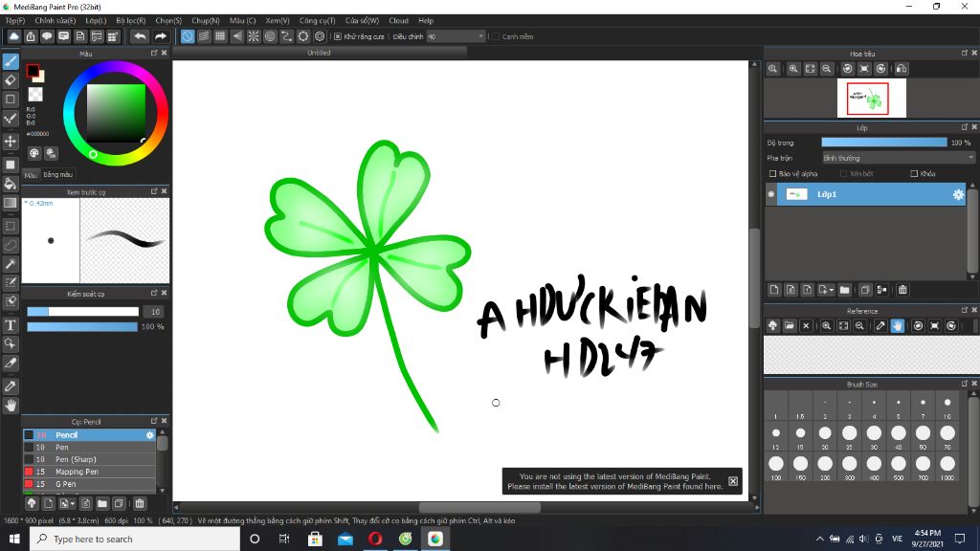Click the Hoa tiêu navigator thumbnail

click(x=871, y=99)
